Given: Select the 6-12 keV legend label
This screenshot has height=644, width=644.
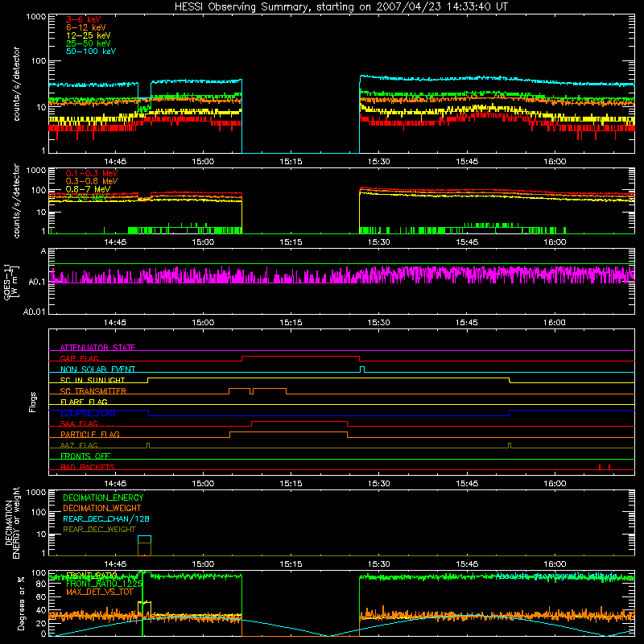Looking at the screenshot, I should 86,27.
